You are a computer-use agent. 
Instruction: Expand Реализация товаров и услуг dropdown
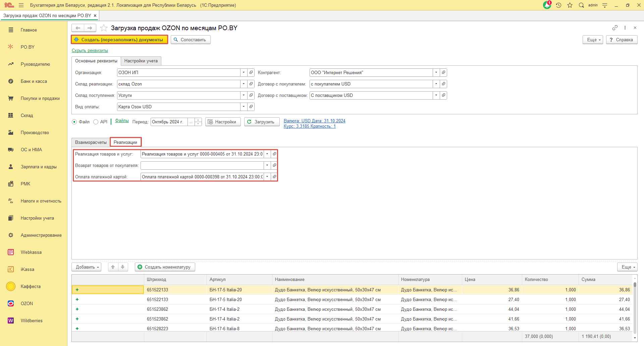point(267,154)
